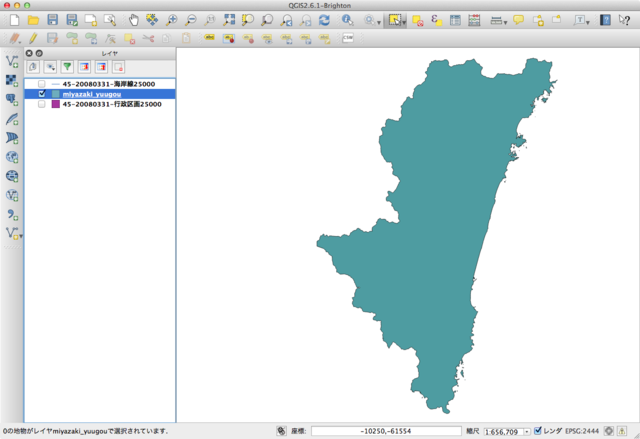
Task: Open the Measure tool dropdown arrow
Action: 505,22
